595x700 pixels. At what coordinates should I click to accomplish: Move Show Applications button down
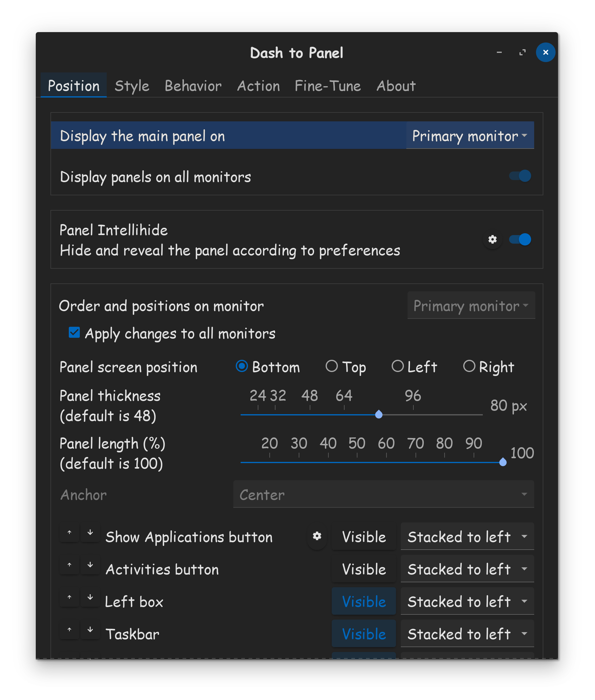[x=90, y=533]
